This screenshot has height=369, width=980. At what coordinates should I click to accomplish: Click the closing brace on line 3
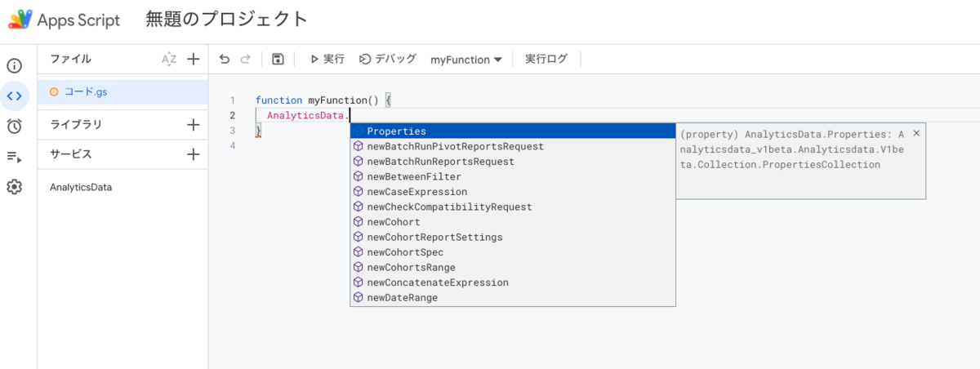pyautogui.click(x=258, y=131)
